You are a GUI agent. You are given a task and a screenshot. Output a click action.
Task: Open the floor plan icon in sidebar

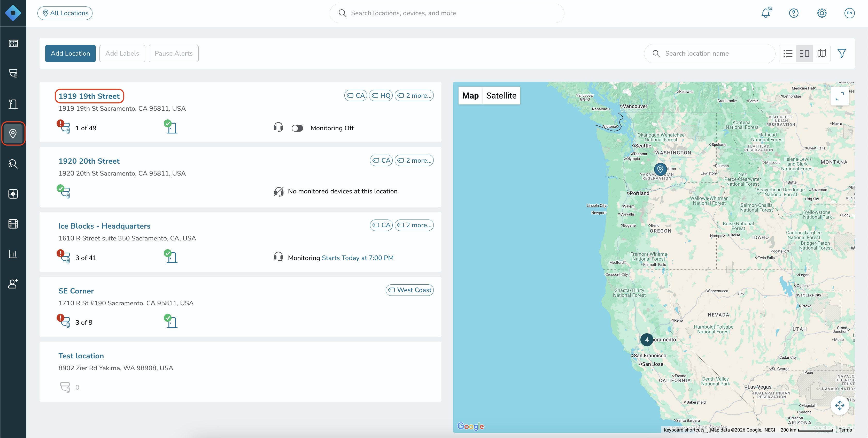click(13, 194)
